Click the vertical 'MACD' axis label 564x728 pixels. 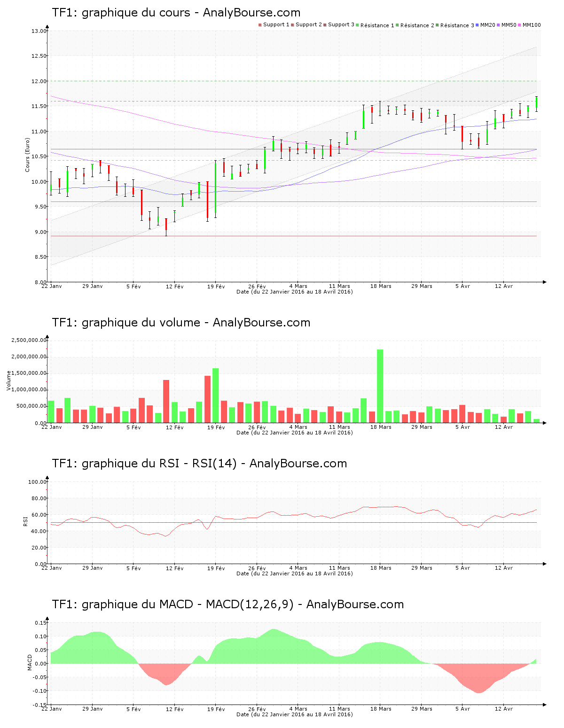(x=30, y=662)
